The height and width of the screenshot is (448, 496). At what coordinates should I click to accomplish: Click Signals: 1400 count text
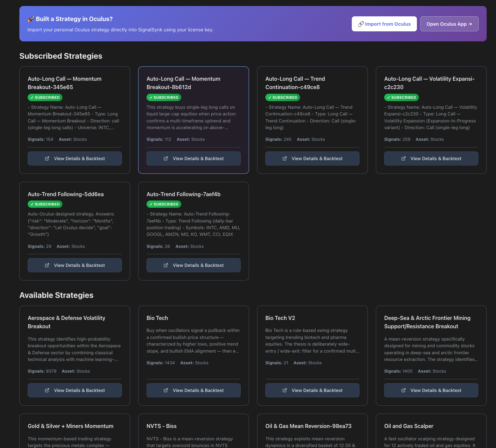click(x=398, y=371)
